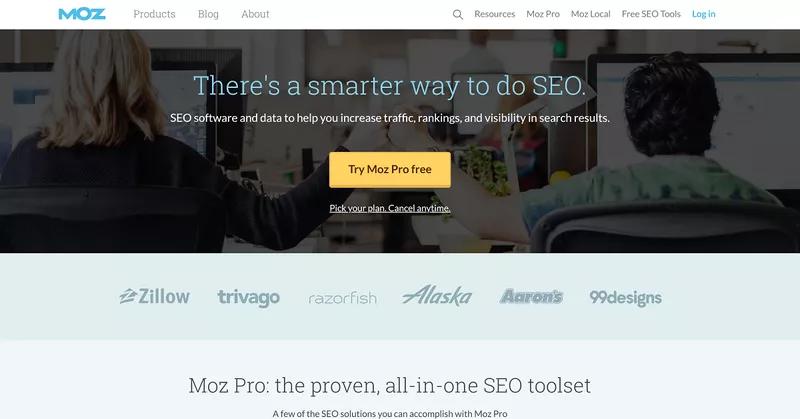Click the Aaron's logo
The height and width of the screenshot is (419, 800).
coord(531,297)
